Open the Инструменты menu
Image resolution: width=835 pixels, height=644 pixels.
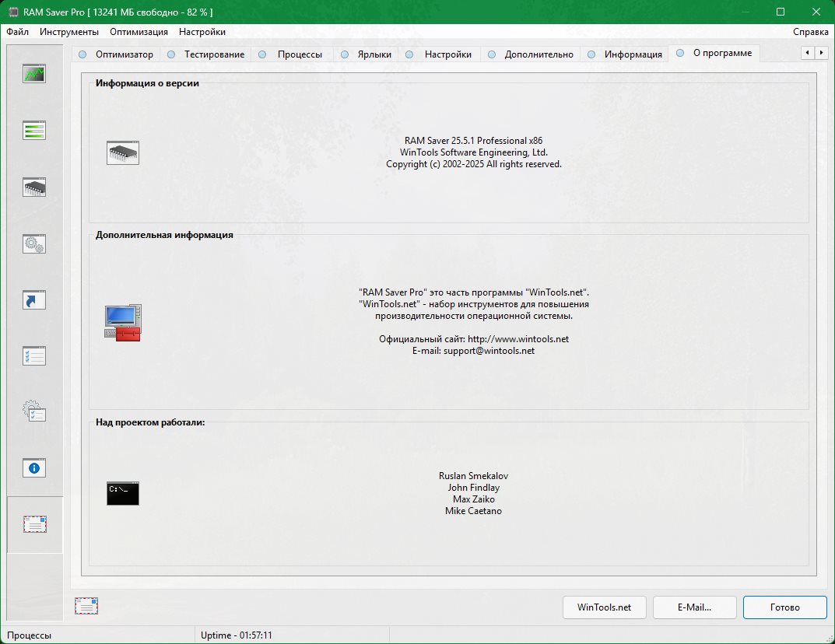(69, 32)
